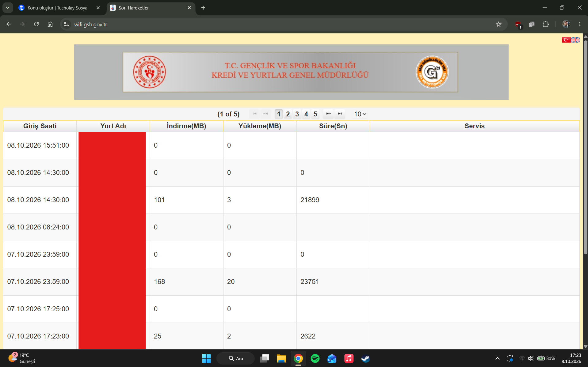Viewport: 588px width, 367px height.
Task: Select the Son Hareketler tab
Action: [x=150, y=8]
